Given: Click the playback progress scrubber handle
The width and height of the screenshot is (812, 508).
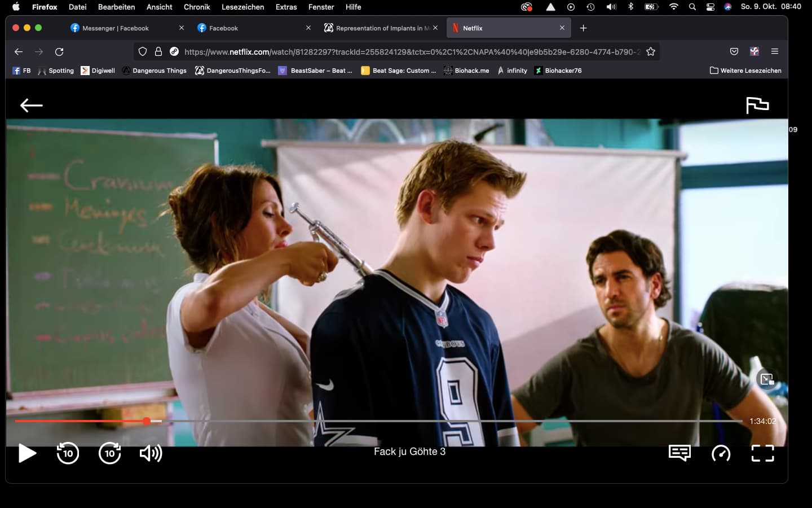Looking at the screenshot, I should [x=147, y=421].
